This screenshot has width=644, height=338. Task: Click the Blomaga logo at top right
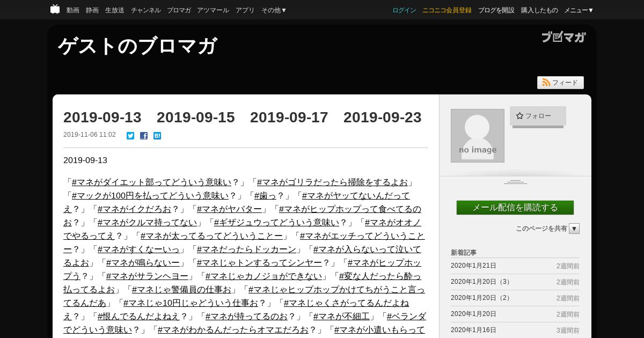coord(563,37)
